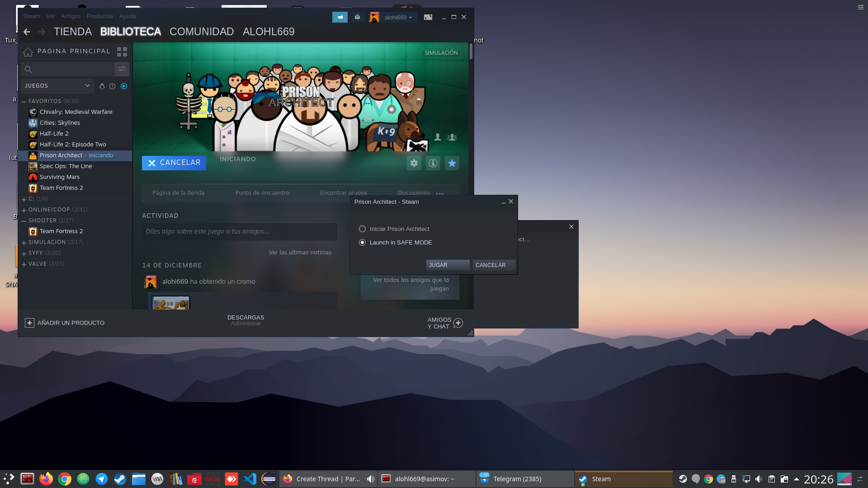This screenshot has width=868, height=488.
Task: Open the announcements megaphone icon
Action: 340,17
